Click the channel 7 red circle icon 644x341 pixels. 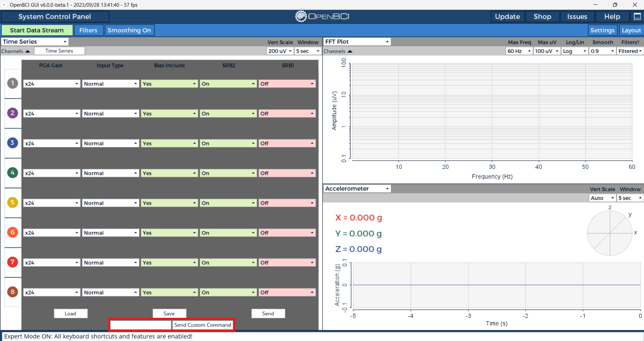click(x=12, y=262)
